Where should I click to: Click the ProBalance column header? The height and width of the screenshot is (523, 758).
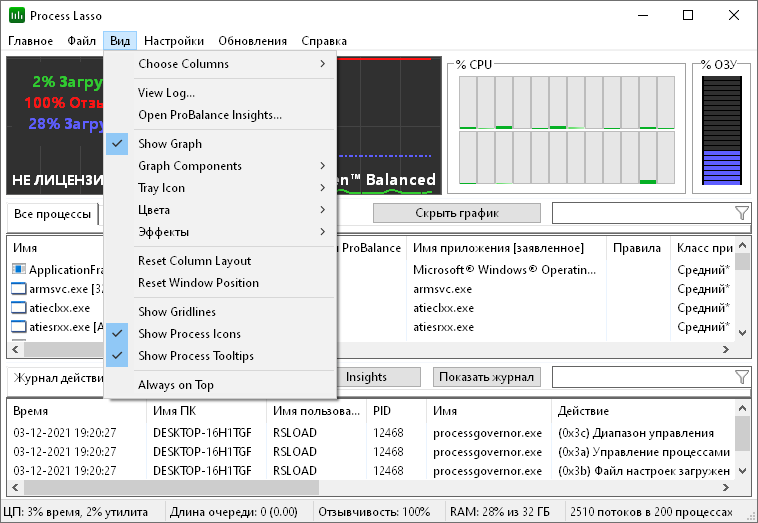tap(371, 248)
